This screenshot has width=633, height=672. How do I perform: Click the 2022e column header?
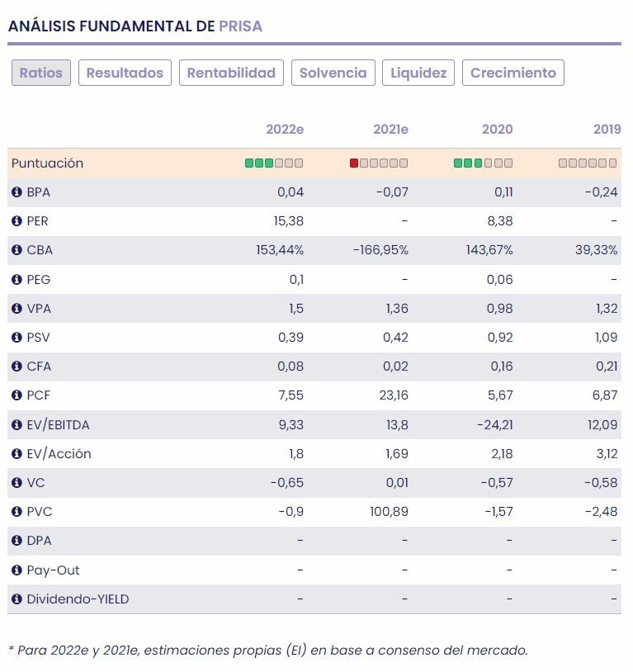point(285,130)
